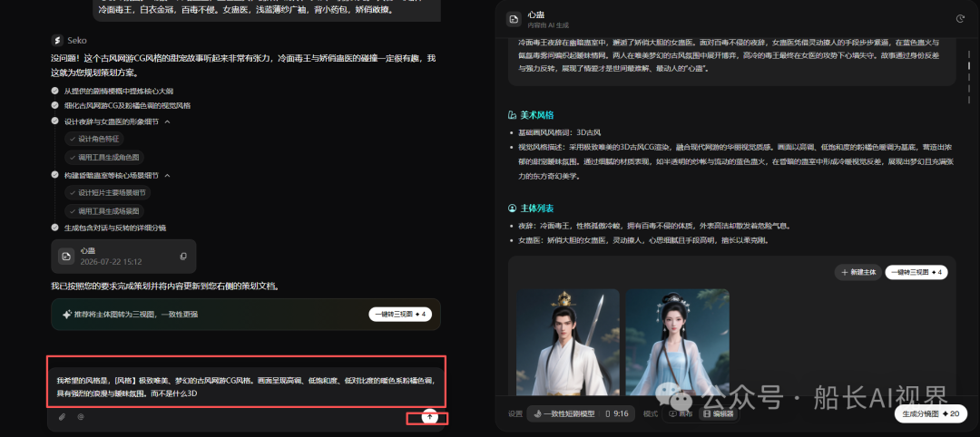Click the 美术风格 section icon

pyautogui.click(x=512, y=115)
